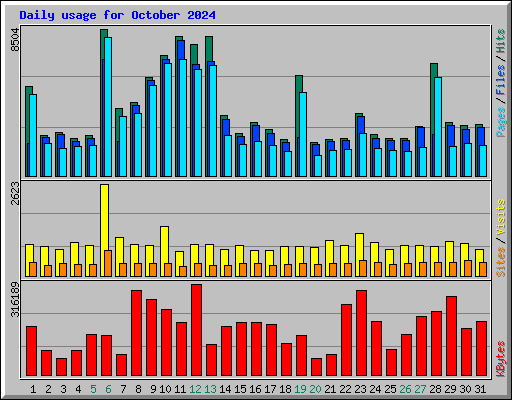This screenshot has height=400, width=512.
Task: Click the orange sites bar for day 6
Action: click(108, 263)
